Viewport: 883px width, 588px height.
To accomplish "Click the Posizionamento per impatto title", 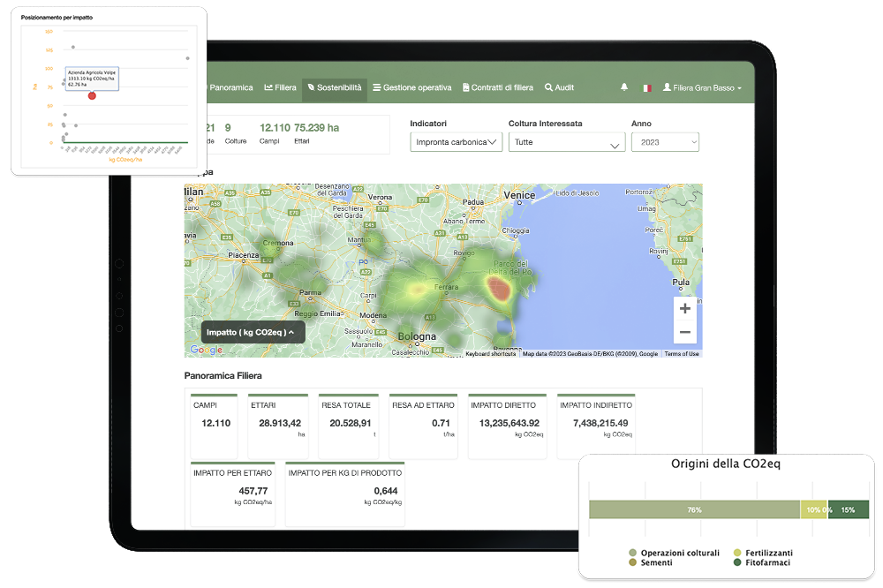I will pyautogui.click(x=57, y=18).
